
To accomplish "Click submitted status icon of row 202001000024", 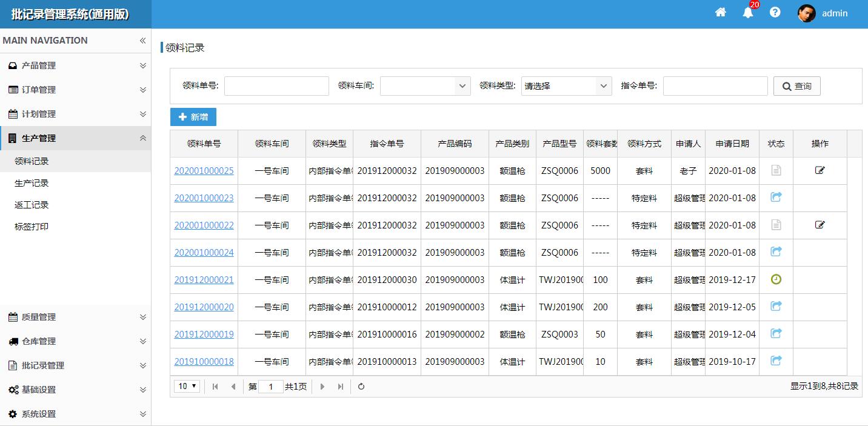I will pyautogui.click(x=776, y=251).
